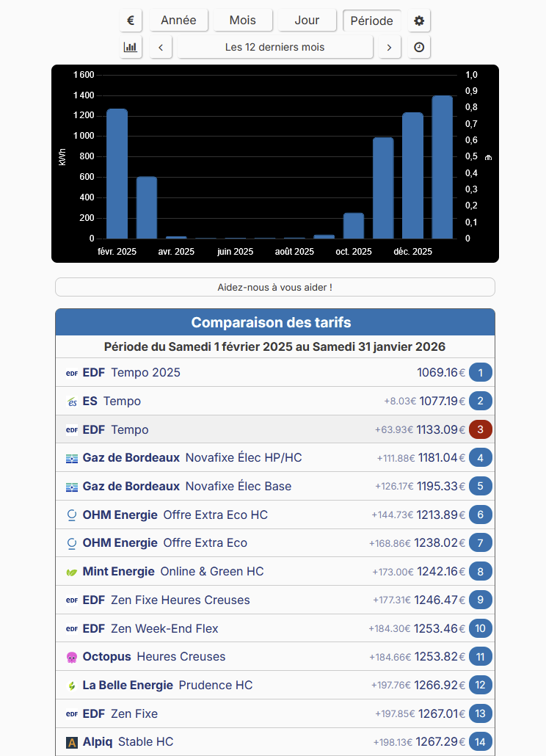546x756 pixels.
Task: Switch to the Année tab
Action: [x=178, y=21]
